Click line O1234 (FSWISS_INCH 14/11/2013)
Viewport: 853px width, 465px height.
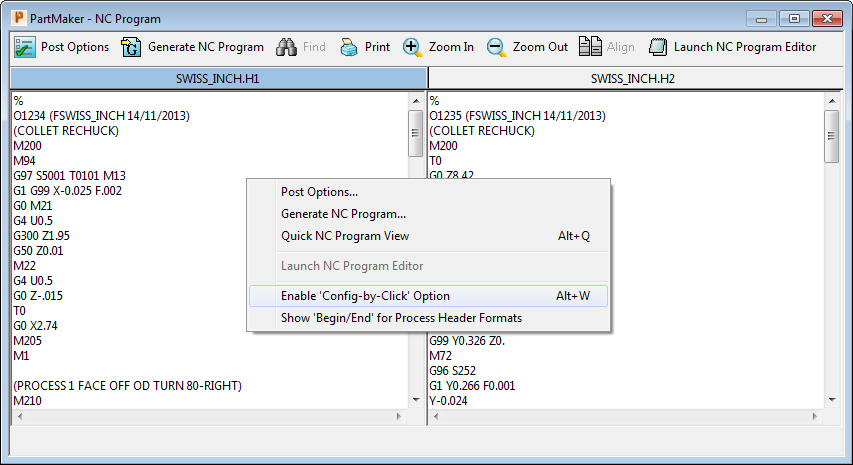coord(102,116)
